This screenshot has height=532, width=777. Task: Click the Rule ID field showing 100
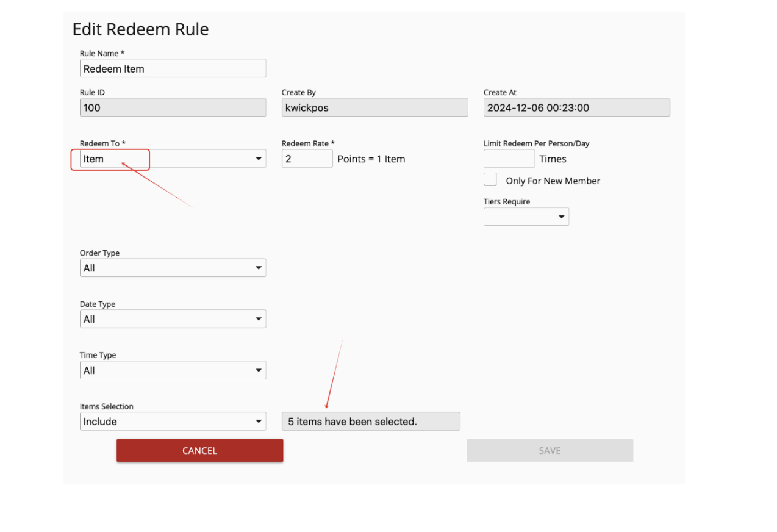pos(173,107)
